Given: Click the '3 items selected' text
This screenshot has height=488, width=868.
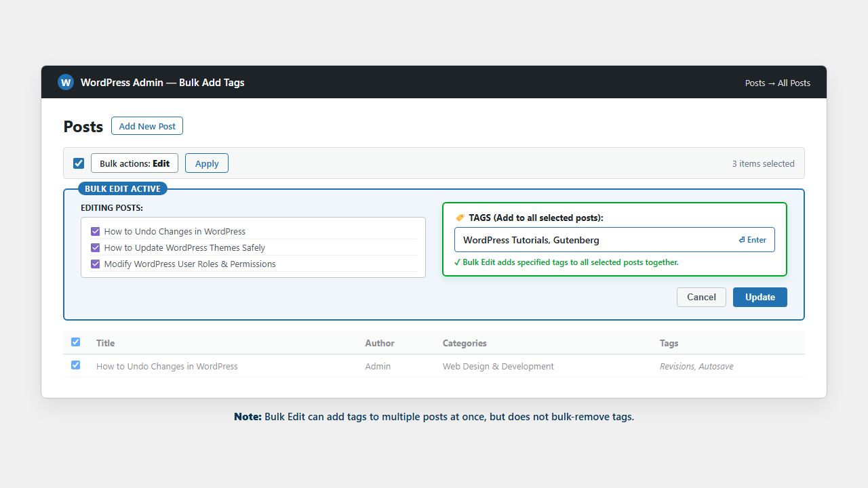Looking at the screenshot, I should (763, 163).
